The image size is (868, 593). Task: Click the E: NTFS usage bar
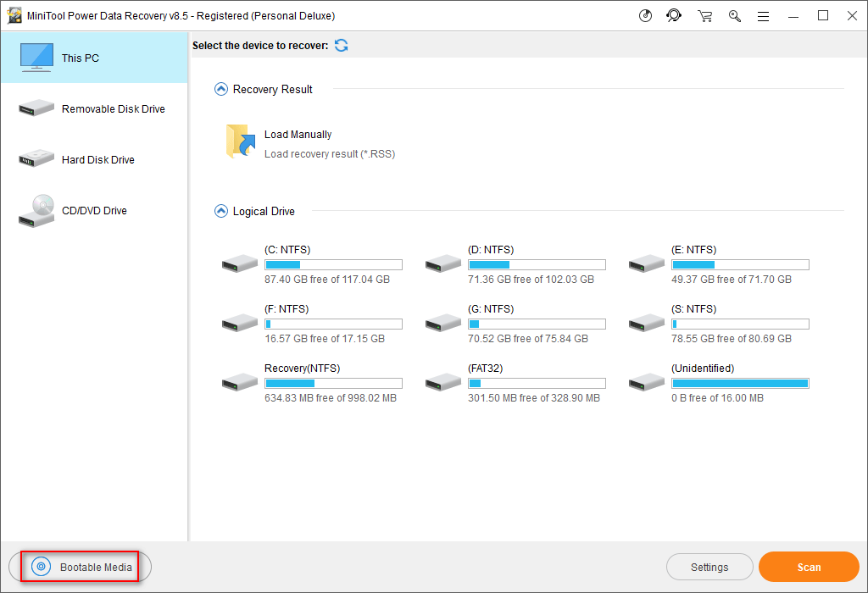tap(740, 265)
